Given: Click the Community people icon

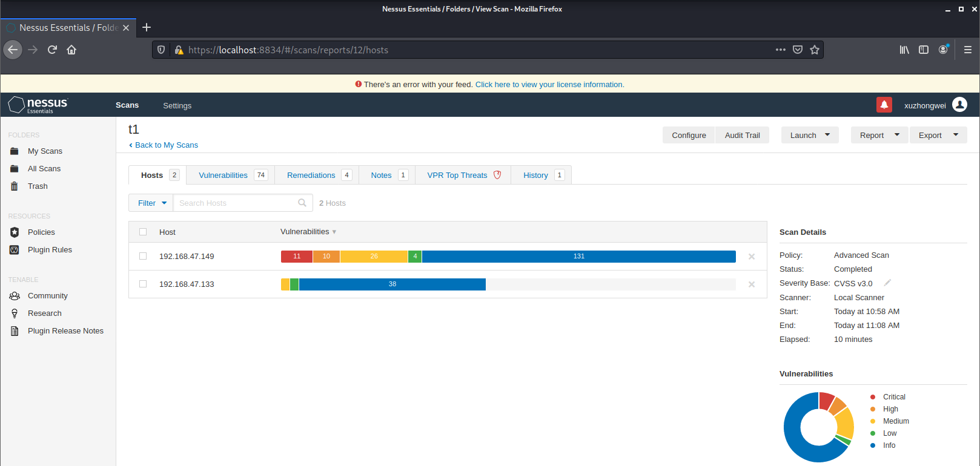Looking at the screenshot, I should [x=15, y=296].
